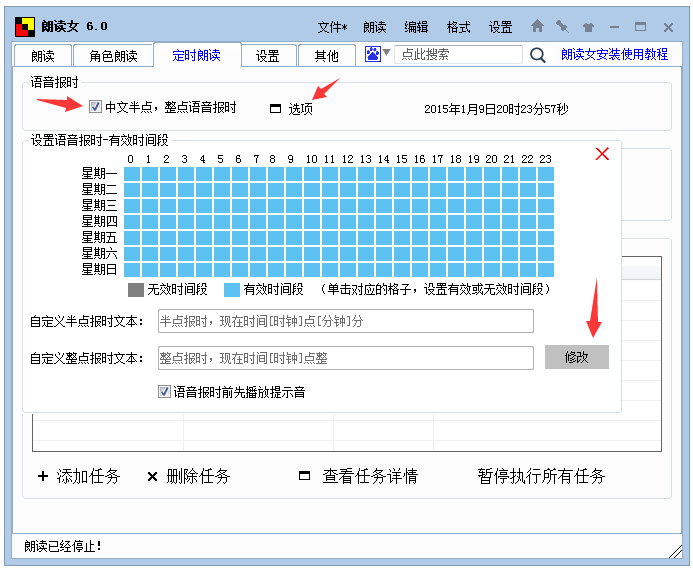
Task: Toggle 星期二 hour 9 time cell
Action: coord(293,190)
